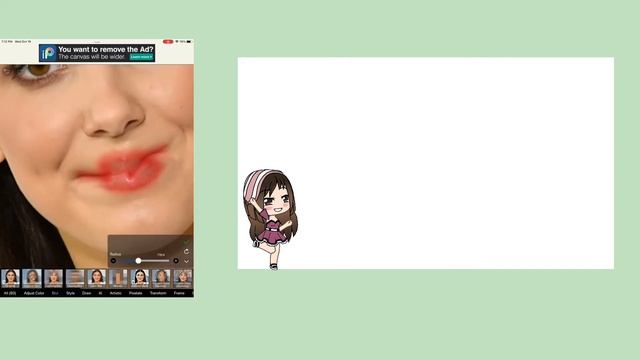Select the AI filter category
Viewport: 640px width, 360px height.
click(100, 293)
